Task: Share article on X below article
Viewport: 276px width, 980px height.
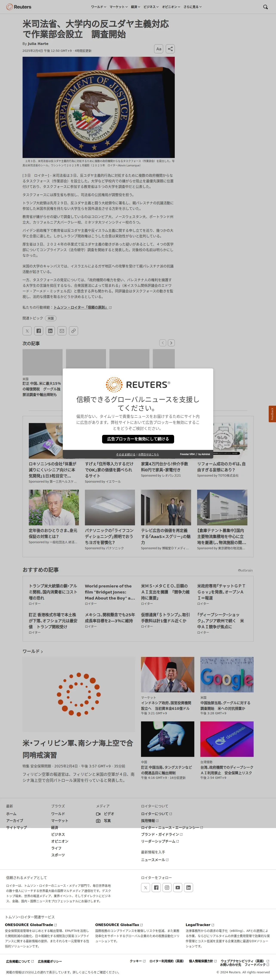Action: [x=27, y=331]
